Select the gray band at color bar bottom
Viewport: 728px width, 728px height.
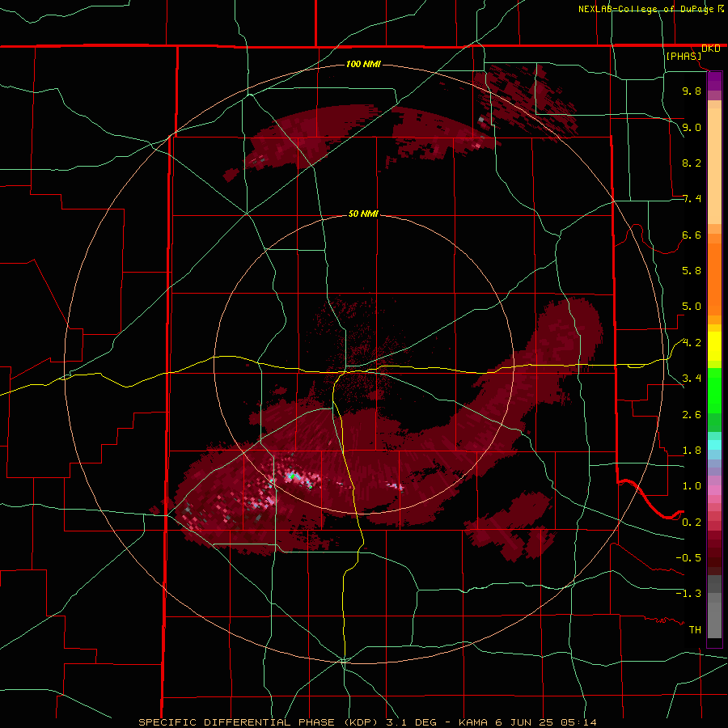714,616
